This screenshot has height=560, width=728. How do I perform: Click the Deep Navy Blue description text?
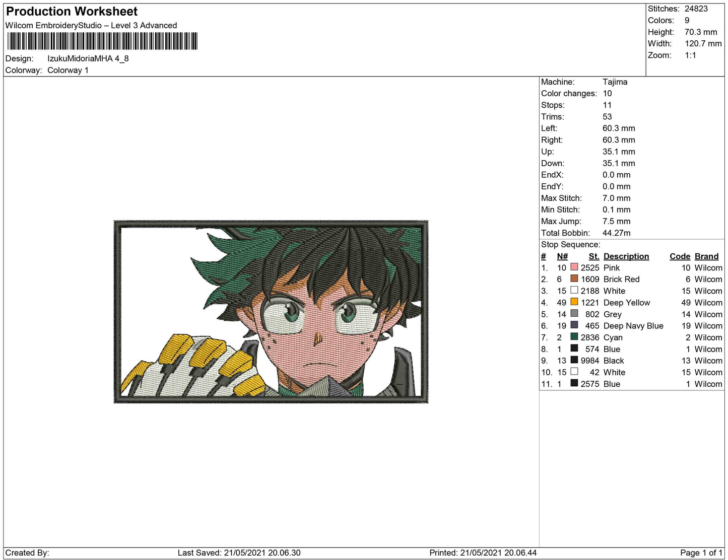[x=633, y=325]
